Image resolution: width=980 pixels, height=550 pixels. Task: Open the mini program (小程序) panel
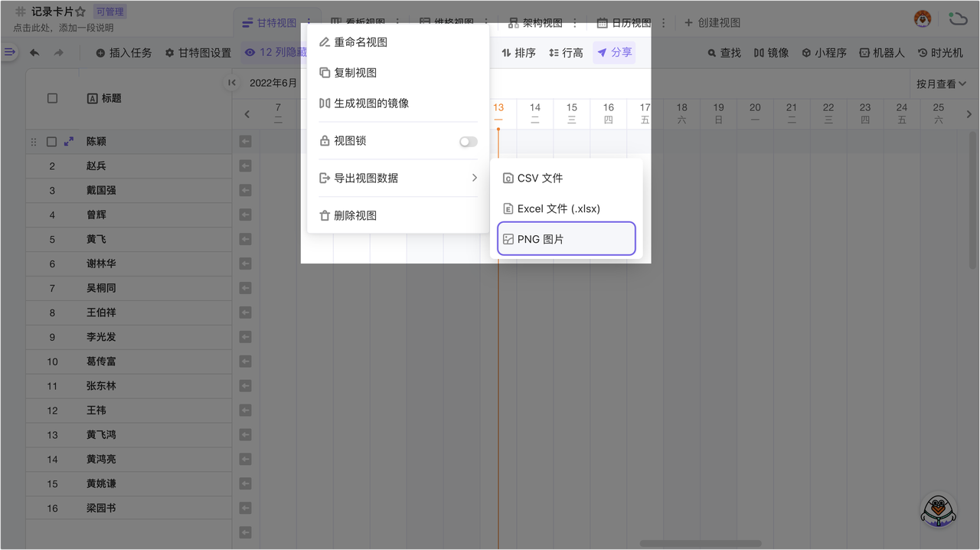point(824,53)
